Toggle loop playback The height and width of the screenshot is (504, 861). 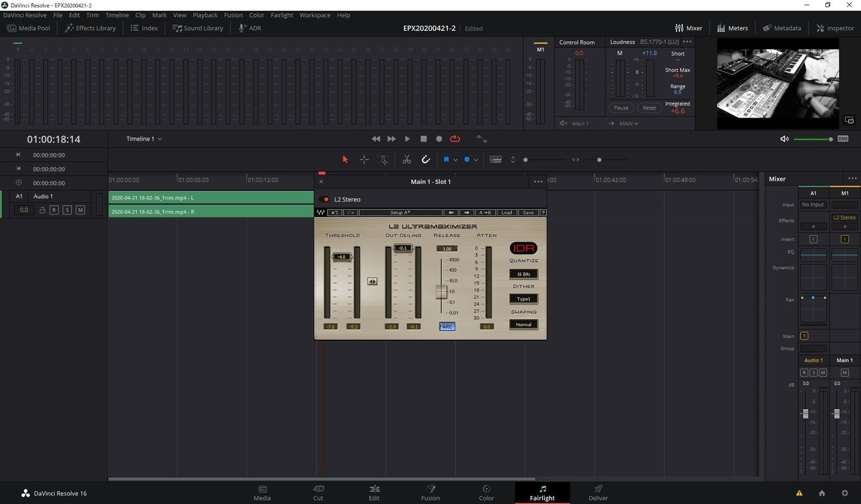(x=455, y=138)
